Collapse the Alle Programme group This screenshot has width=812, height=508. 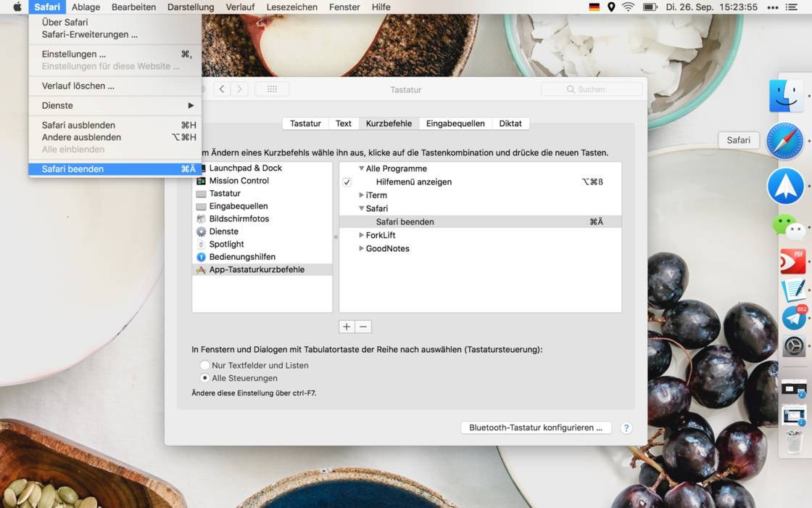(361, 168)
